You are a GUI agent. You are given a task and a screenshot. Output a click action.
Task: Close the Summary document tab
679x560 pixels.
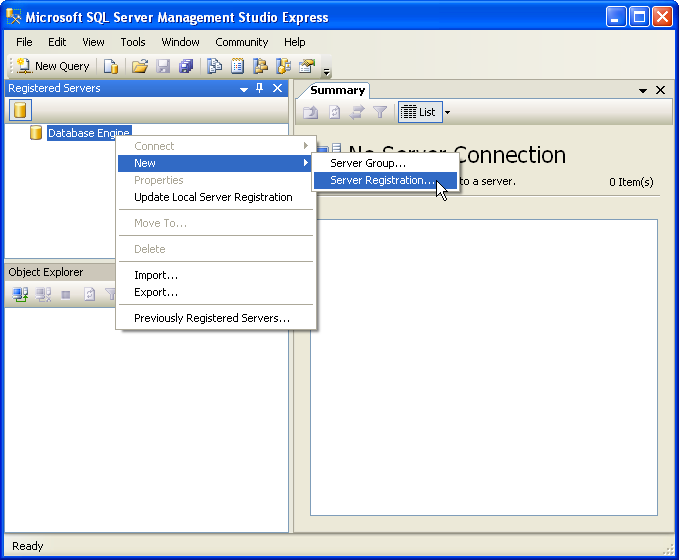point(660,90)
